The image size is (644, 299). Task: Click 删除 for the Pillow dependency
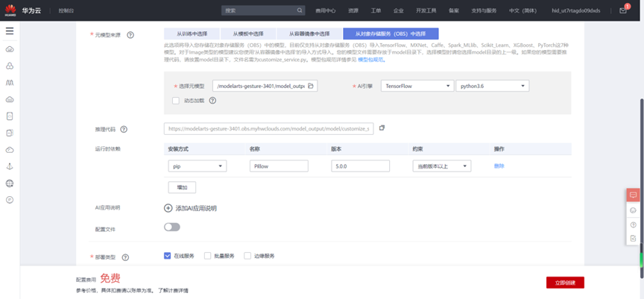(x=499, y=166)
